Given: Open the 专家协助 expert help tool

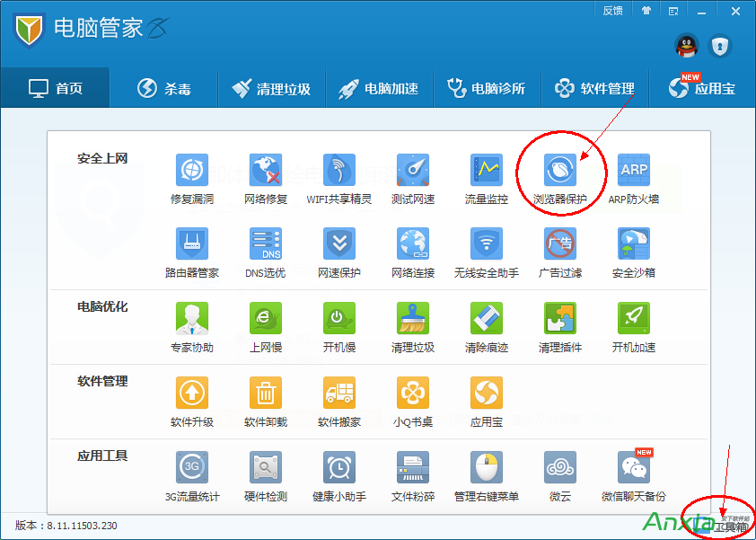Looking at the screenshot, I should [x=192, y=328].
